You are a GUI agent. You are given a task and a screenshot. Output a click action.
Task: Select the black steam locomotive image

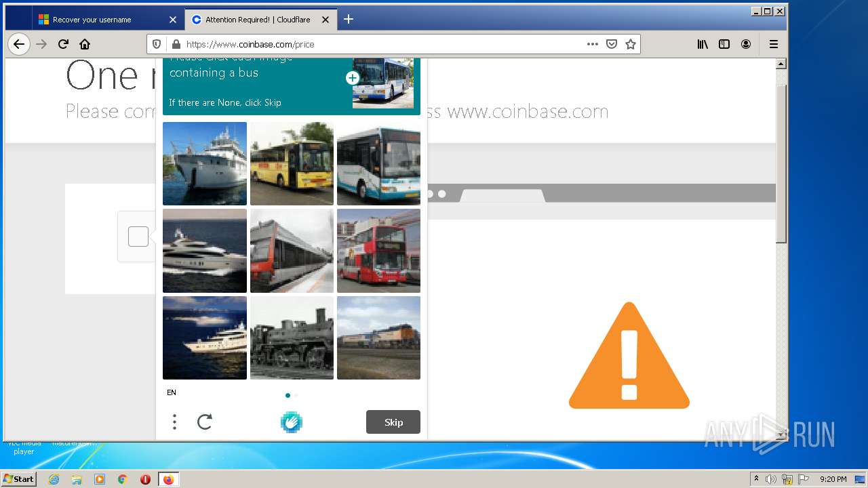292,338
